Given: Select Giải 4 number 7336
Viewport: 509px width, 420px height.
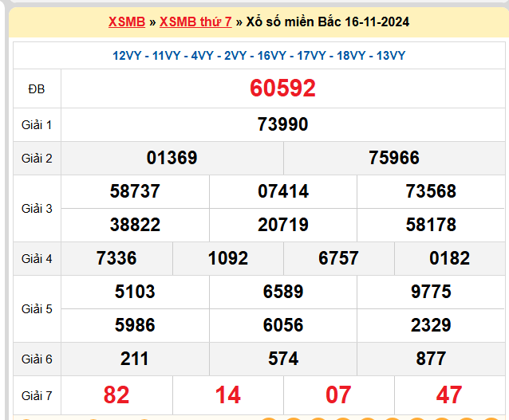Looking at the screenshot, I should point(116,258).
